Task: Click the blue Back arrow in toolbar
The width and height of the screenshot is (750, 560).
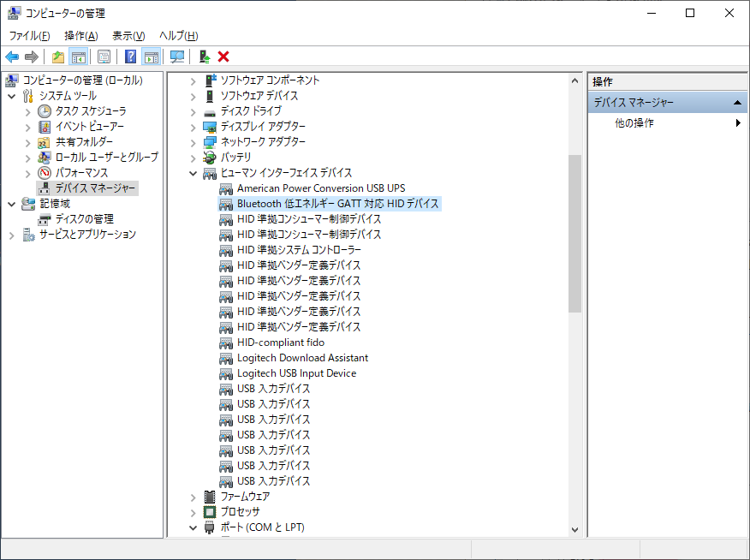Action: [12, 57]
